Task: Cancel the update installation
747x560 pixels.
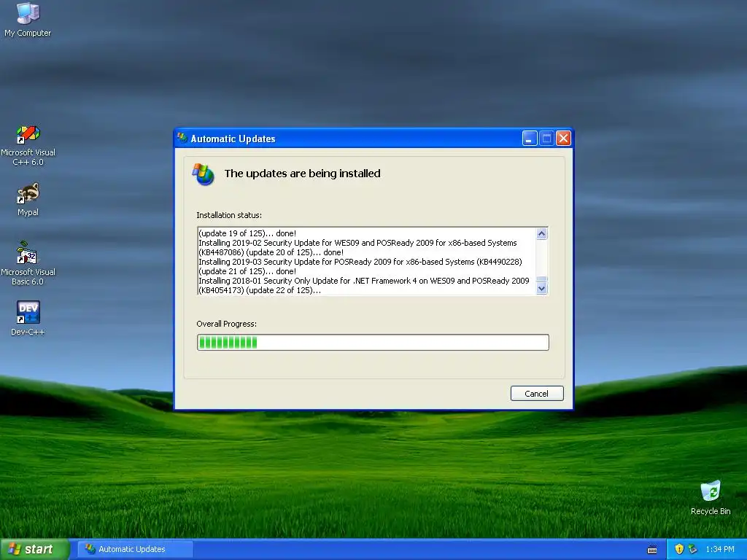Action: [x=537, y=393]
